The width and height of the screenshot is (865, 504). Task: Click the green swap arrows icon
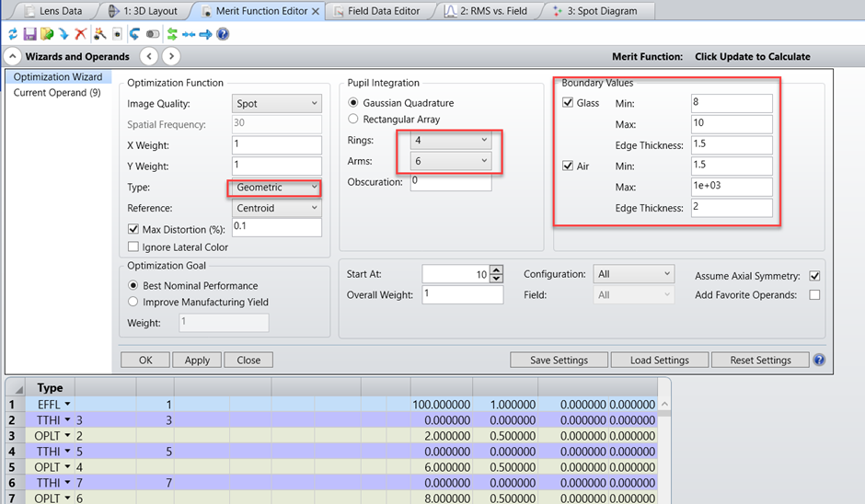(x=171, y=34)
